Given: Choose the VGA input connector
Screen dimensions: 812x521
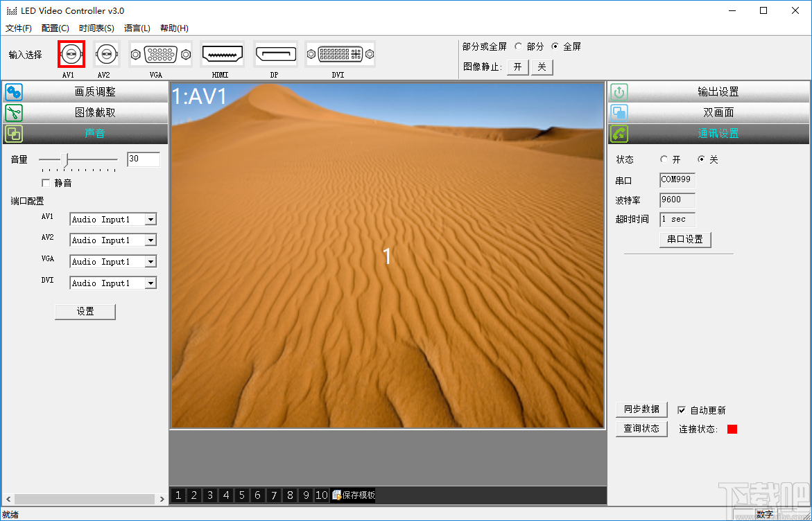Looking at the screenshot, I should tap(161, 54).
